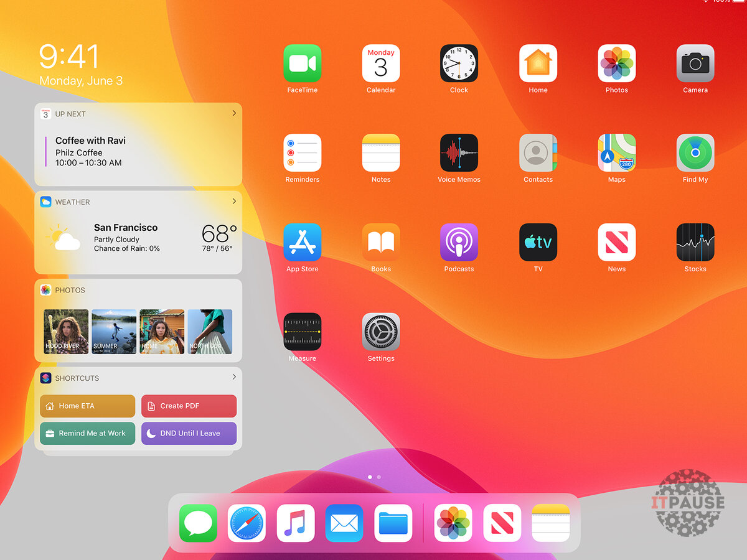Open Mail from the dock
The image size is (747, 560).
click(x=344, y=523)
